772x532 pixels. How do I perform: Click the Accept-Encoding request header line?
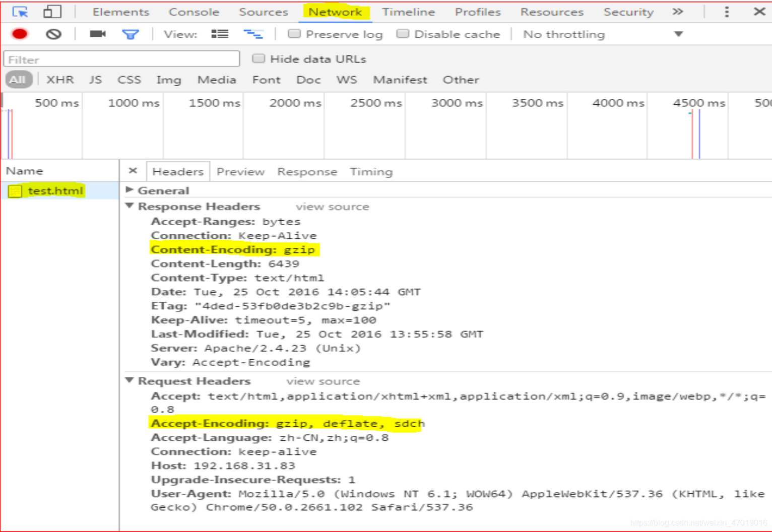click(288, 423)
